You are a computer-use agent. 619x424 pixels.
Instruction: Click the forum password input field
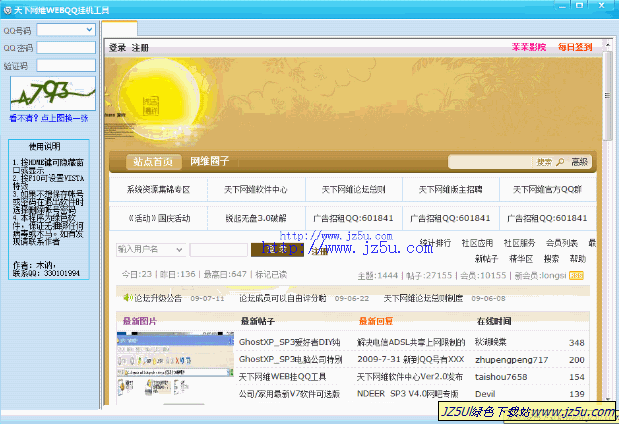(x=219, y=250)
